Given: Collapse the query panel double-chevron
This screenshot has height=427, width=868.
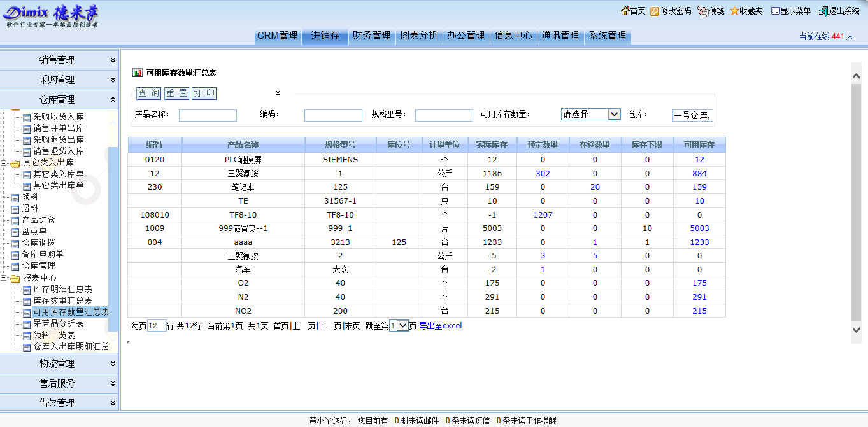Looking at the screenshot, I should (278, 94).
